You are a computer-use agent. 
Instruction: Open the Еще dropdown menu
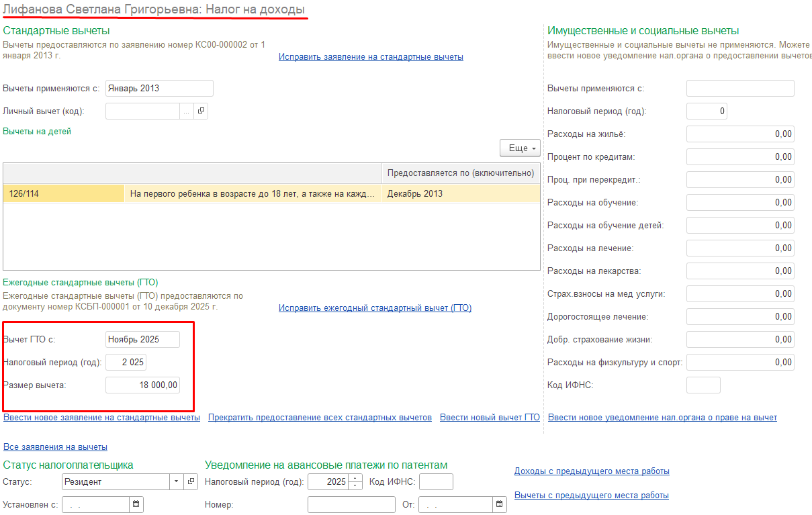[520, 148]
